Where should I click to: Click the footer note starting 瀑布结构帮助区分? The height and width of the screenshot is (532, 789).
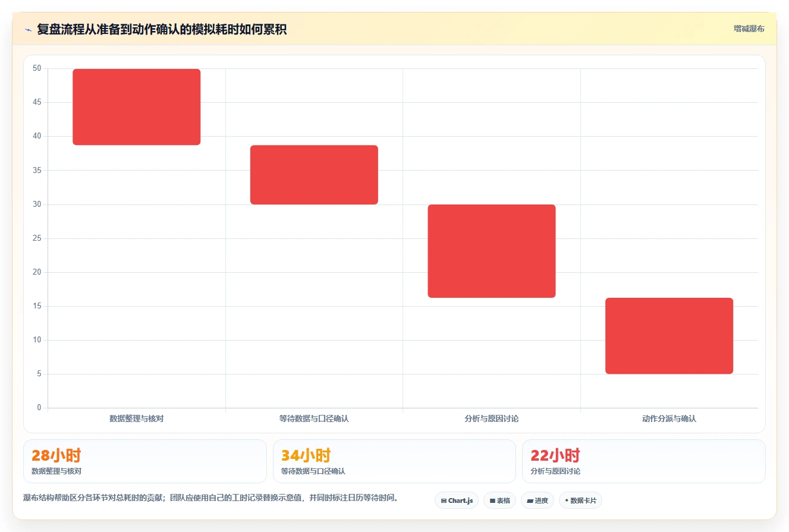click(x=210, y=498)
